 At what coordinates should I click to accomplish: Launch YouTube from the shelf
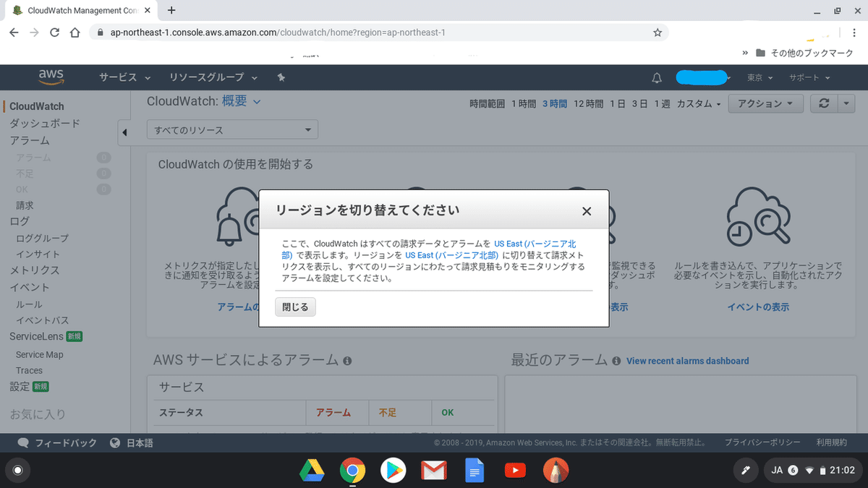pyautogui.click(x=515, y=470)
